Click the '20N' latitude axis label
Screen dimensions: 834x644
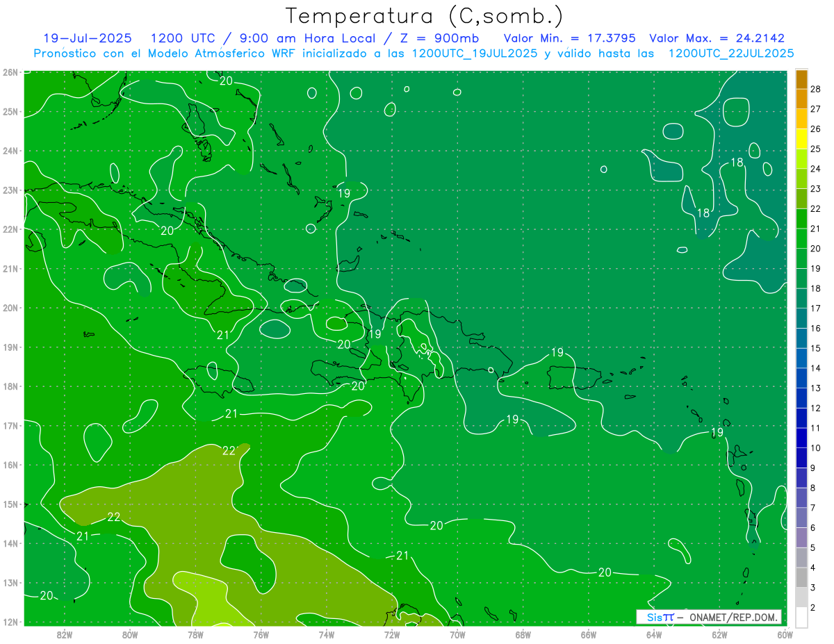click(x=10, y=308)
